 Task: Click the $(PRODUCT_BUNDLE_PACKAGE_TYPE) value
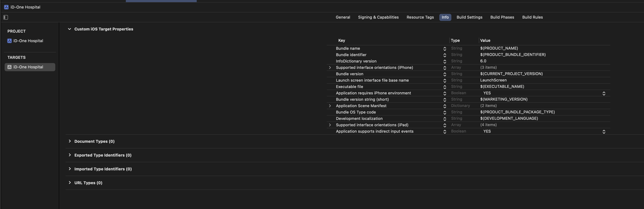pyautogui.click(x=517, y=112)
